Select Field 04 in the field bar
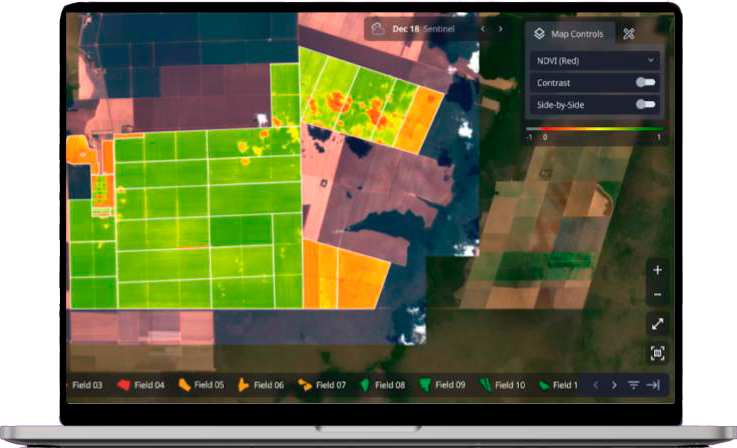Viewport: 737px width, 448px height. coord(141,385)
